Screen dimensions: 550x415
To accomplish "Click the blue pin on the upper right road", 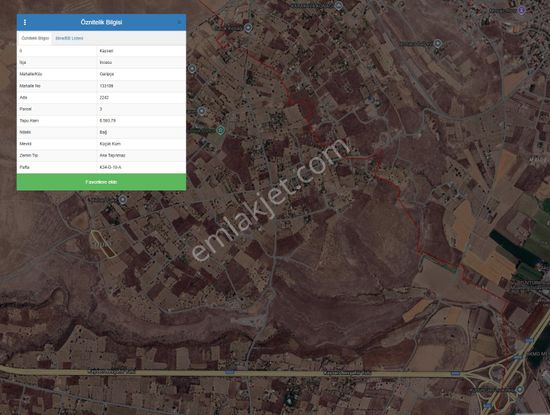I will click(x=437, y=43).
